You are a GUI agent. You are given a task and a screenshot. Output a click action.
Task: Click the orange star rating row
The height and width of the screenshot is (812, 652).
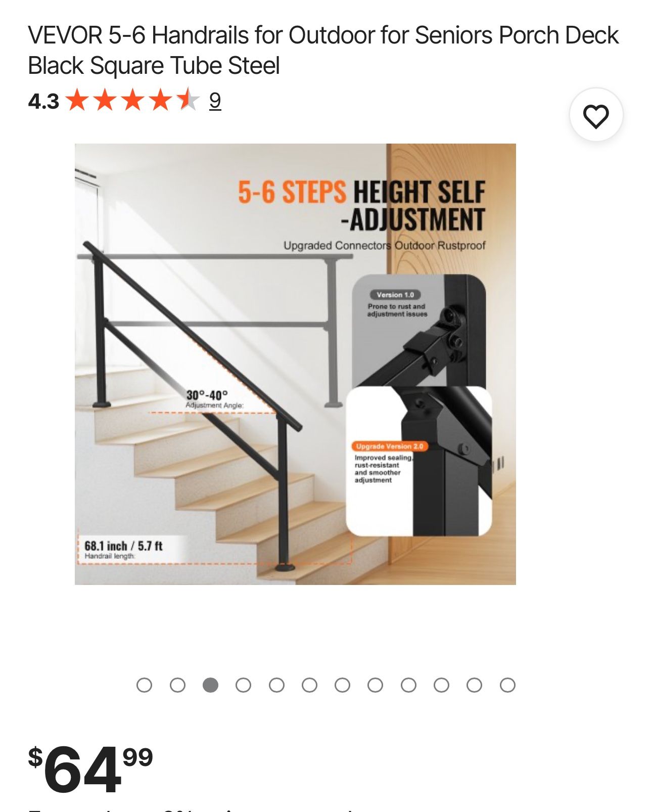[x=133, y=100]
